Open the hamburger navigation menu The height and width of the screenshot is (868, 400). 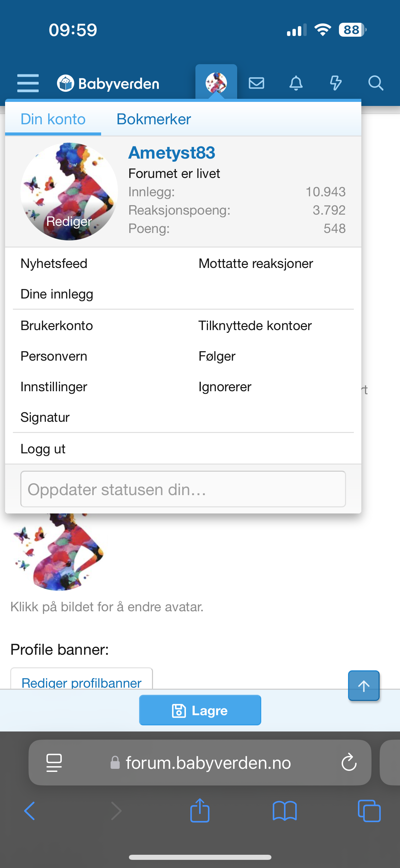(28, 83)
